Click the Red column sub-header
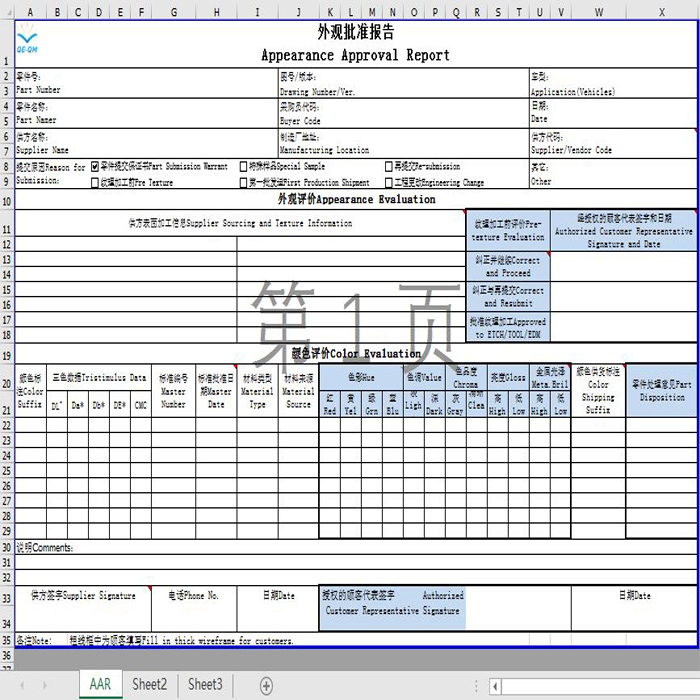The height and width of the screenshot is (700, 700). click(x=329, y=404)
